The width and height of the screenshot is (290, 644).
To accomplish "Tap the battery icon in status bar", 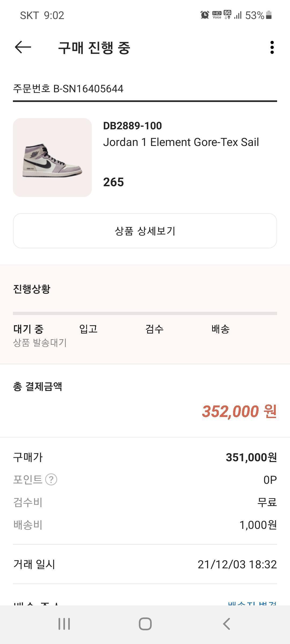I will coord(269,15).
